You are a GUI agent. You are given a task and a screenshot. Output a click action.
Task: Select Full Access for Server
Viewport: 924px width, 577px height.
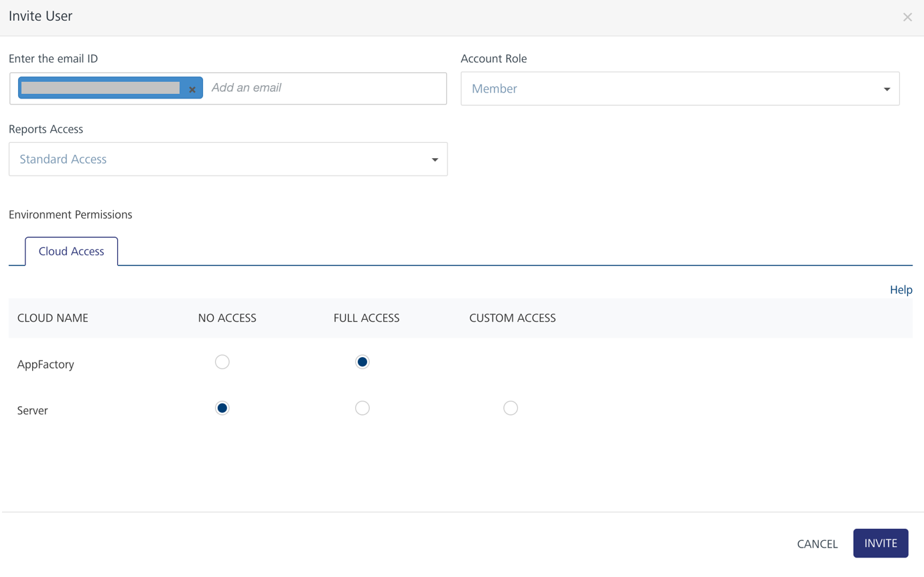[x=362, y=408]
